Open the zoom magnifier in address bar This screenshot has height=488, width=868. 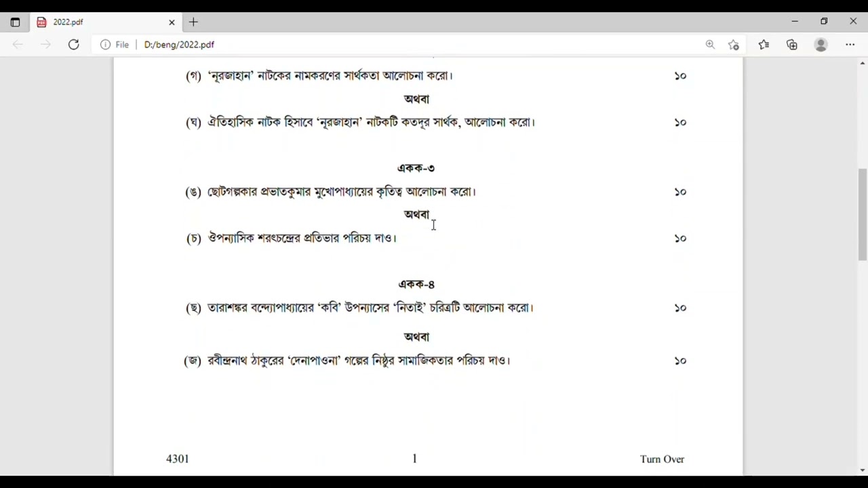pos(710,45)
